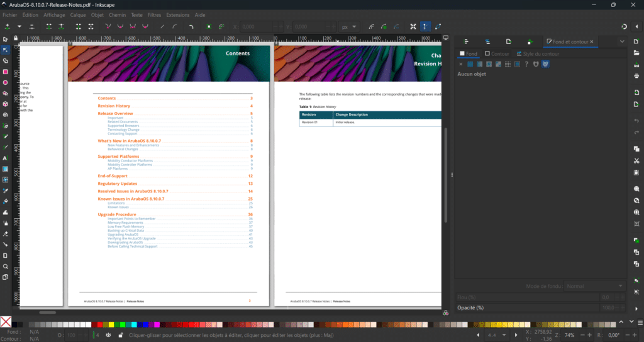Toggle layer visibility eye in status bar
Screen dimensions: 644x342
click(x=108, y=335)
